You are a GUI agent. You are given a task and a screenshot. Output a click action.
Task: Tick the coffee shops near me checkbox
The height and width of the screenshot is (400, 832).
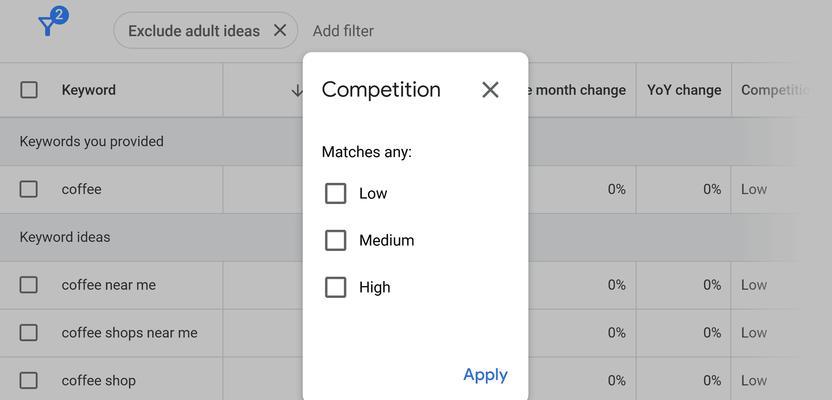point(29,333)
